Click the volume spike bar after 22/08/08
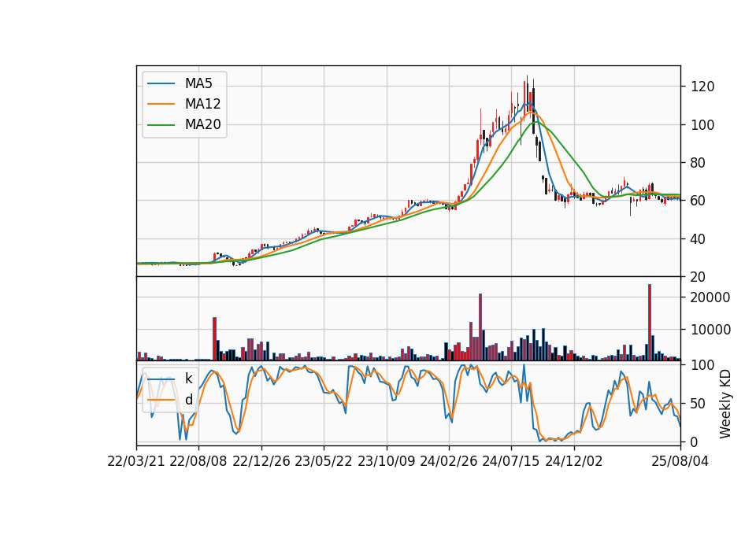This screenshot has width=756, height=543. click(x=214, y=338)
